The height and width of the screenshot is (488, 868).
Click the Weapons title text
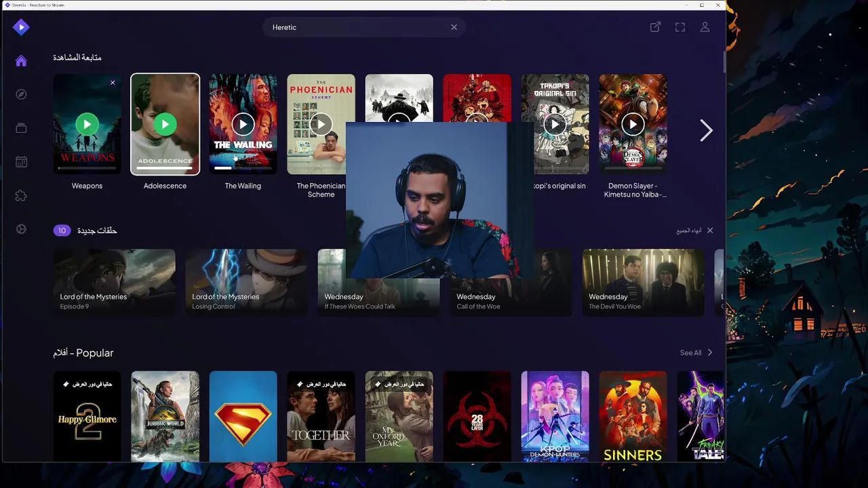coord(87,186)
